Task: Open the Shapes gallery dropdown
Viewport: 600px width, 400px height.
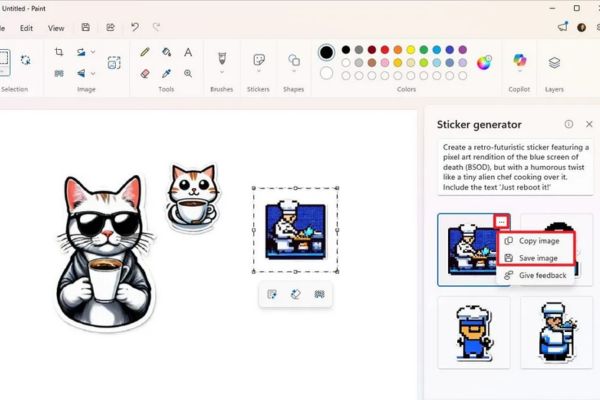Action: click(x=294, y=72)
